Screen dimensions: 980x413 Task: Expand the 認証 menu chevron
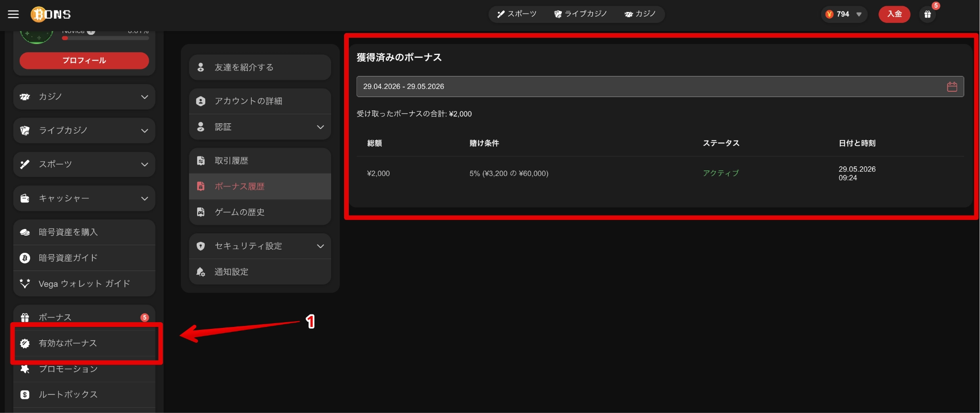(x=320, y=127)
